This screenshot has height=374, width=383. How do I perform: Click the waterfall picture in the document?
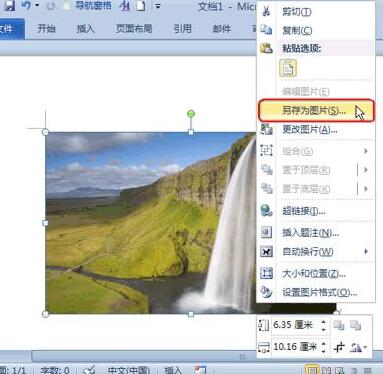point(151,223)
